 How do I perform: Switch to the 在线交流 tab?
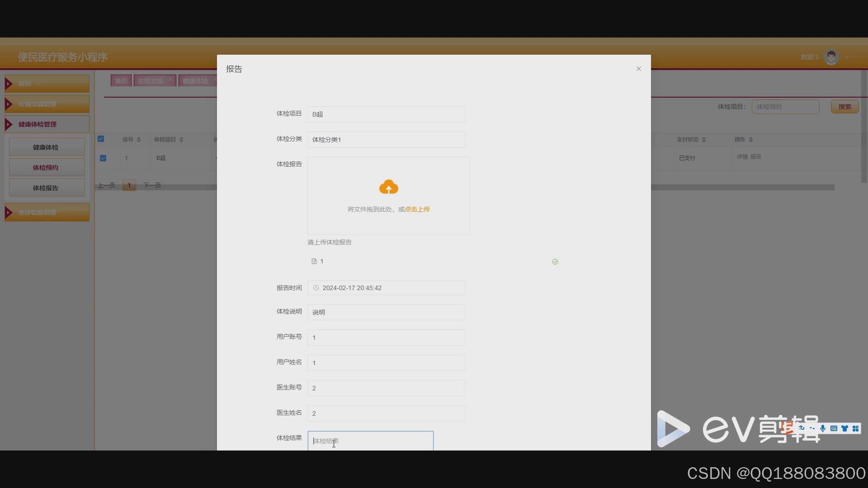[x=151, y=80]
